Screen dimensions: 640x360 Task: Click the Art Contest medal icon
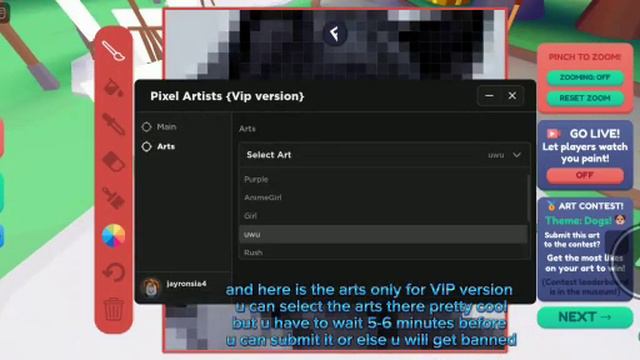tap(551, 207)
